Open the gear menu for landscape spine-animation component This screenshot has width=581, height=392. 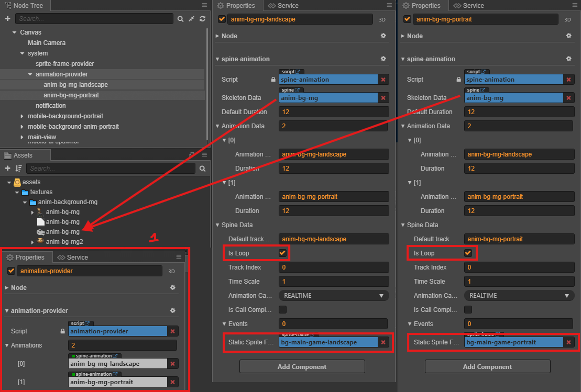click(383, 59)
